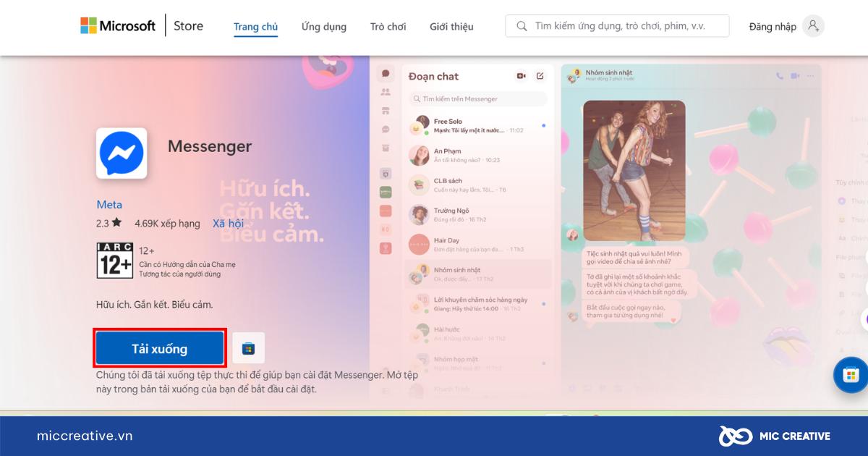Open the Ứng dụng tab
The height and width of the screenshot is (456, 868).
point(324,27)
